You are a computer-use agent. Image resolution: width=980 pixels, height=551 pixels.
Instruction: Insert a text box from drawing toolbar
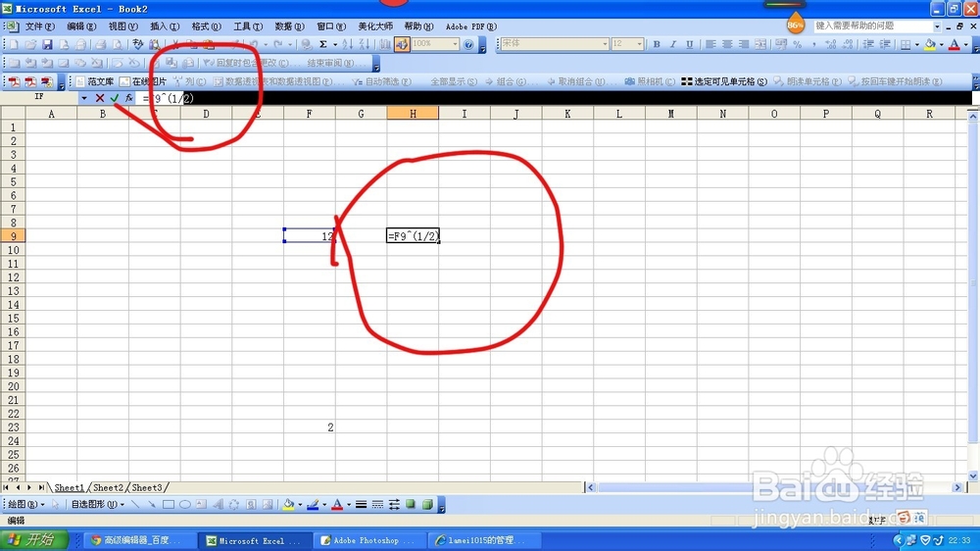pos(201,504)
